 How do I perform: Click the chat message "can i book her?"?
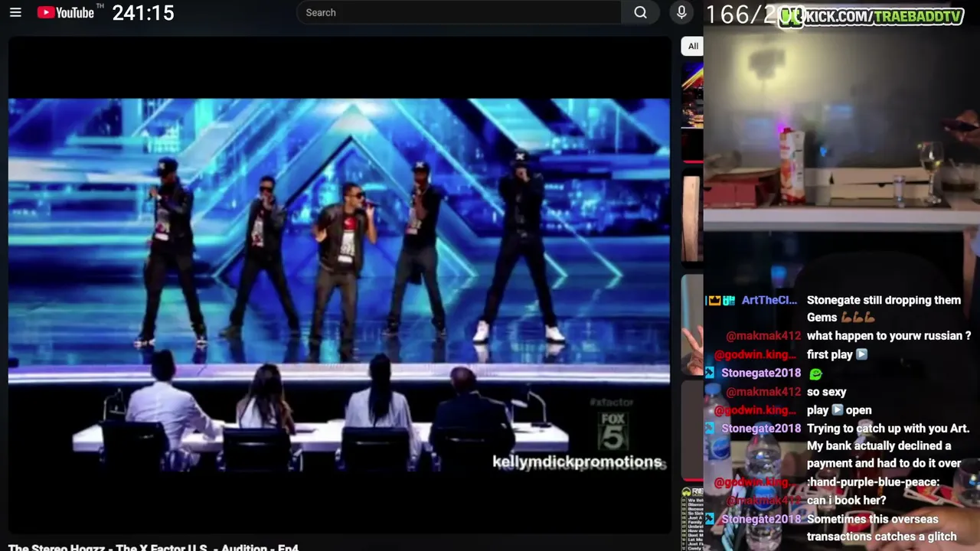point(846,500)
